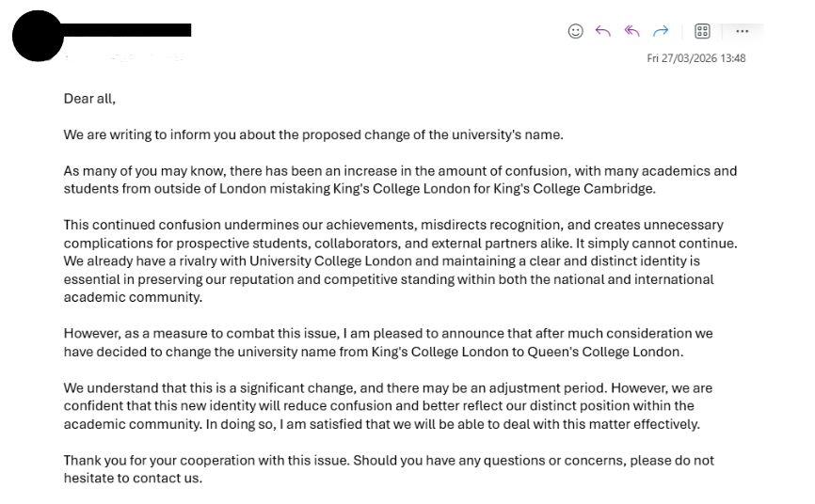Click the Fri 27/03/2026 13:48 timestamp
This screenshot has width=815, height=504.
(695, 58)
